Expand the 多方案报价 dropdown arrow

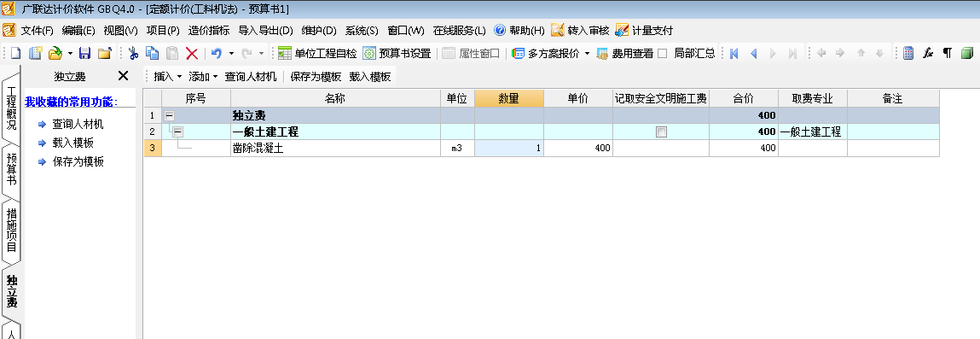click(x=587, y=53)
